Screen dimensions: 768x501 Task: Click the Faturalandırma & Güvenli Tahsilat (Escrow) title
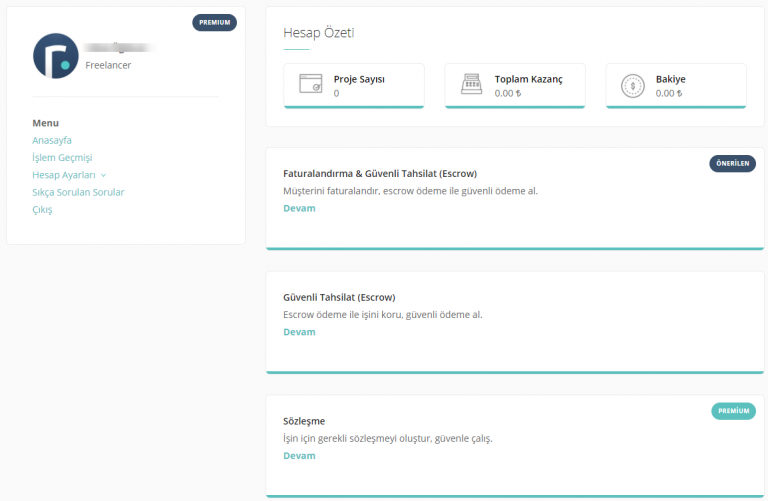[x=380, y=174]
